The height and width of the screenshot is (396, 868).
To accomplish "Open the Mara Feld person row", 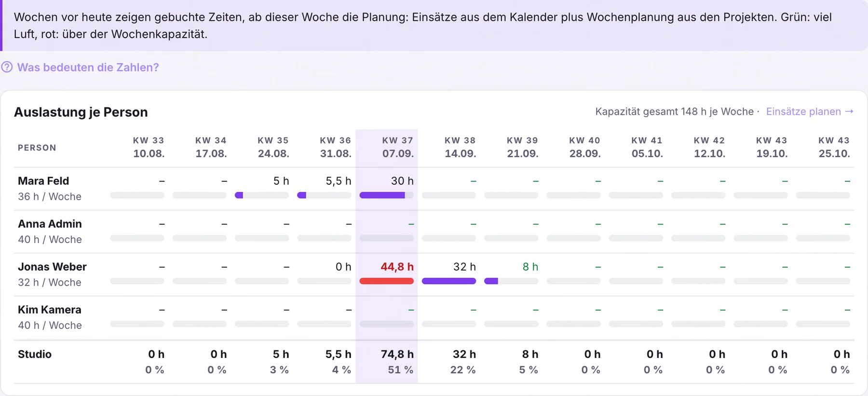I will pos(434,189).
